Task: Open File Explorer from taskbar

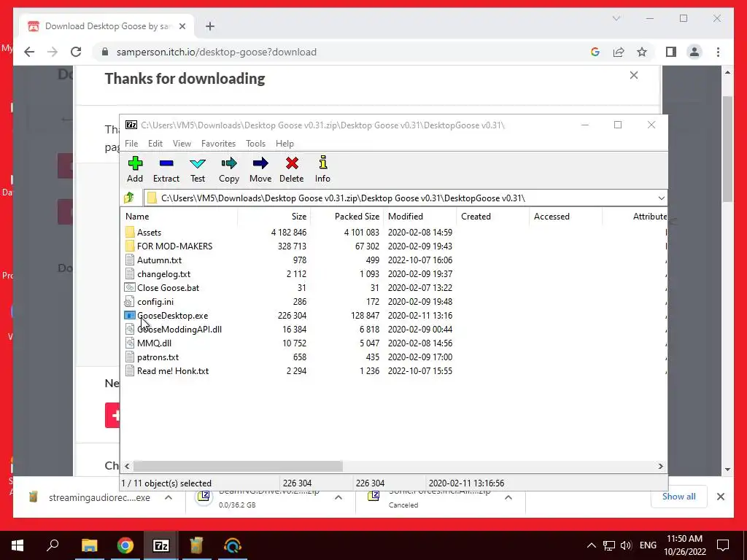Action: 89,545
